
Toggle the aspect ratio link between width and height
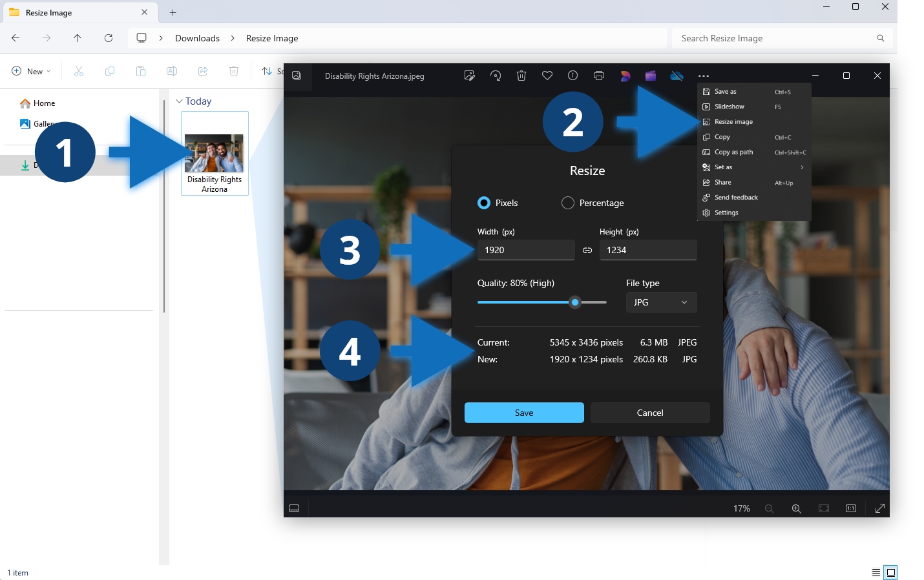[587, 251]
